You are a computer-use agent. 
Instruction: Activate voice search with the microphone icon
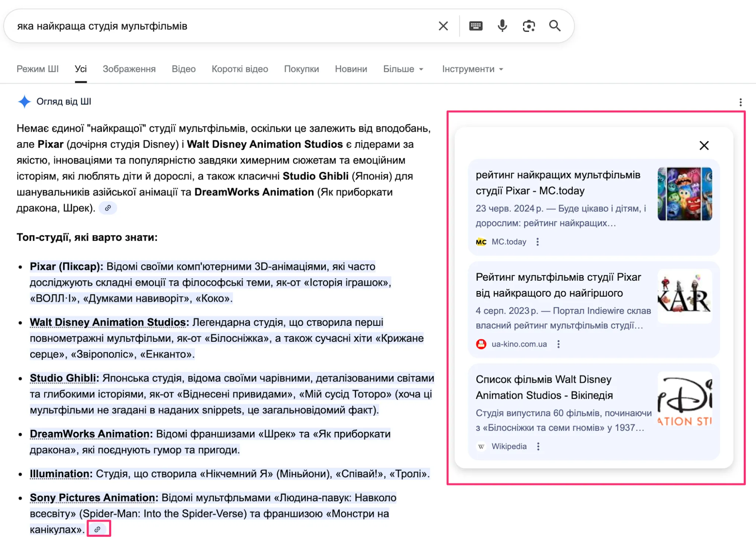point(502,25)
